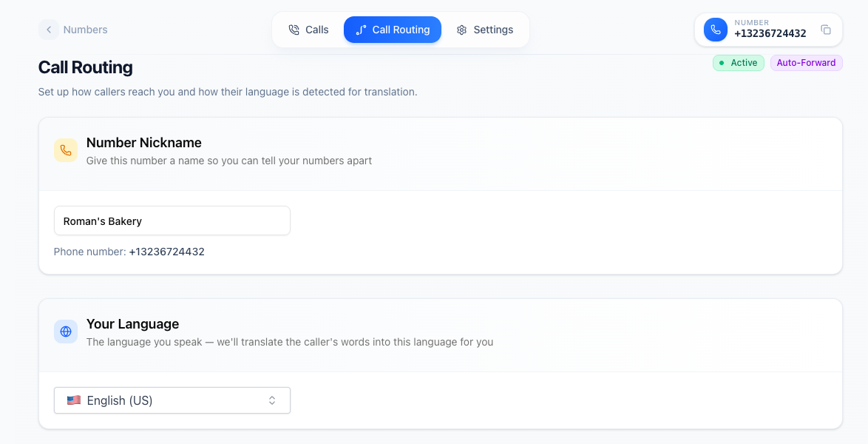Click inside the Roman's Bakery nickname field
The width and height of the screenshot is (868, 444).
(x=172, y=221)
